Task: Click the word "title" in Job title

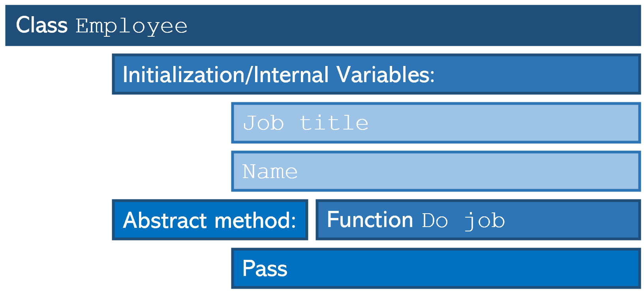Action: click(334, 123)
